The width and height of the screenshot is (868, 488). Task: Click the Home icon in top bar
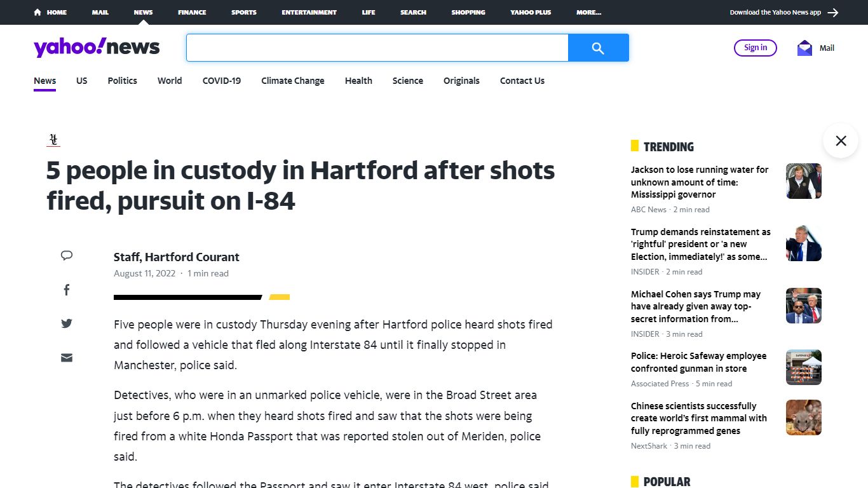coord(37,12)
